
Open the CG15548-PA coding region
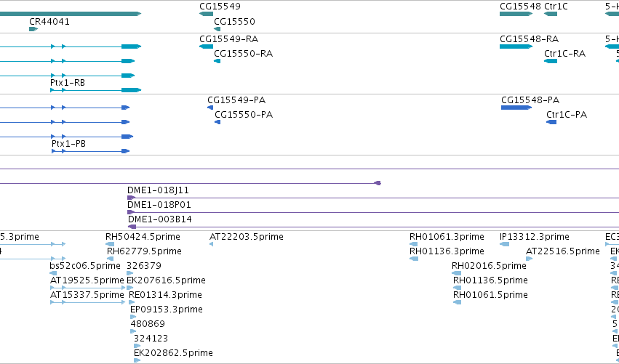point(516,108)
